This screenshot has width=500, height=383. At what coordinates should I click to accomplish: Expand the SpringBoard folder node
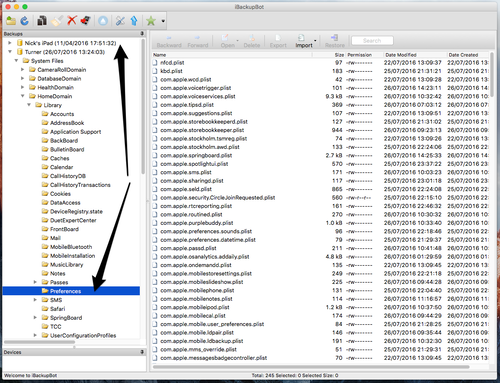(35, 317)
